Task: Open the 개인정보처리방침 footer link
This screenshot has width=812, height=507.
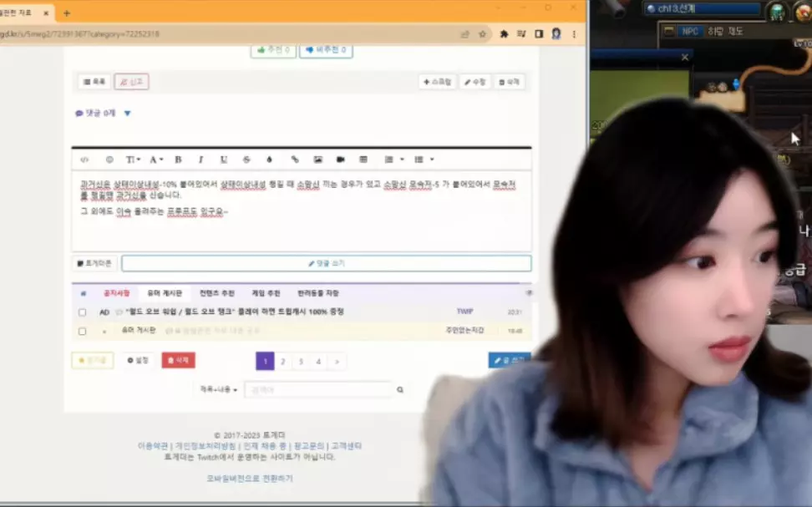Action: click(x=205, y=446)
